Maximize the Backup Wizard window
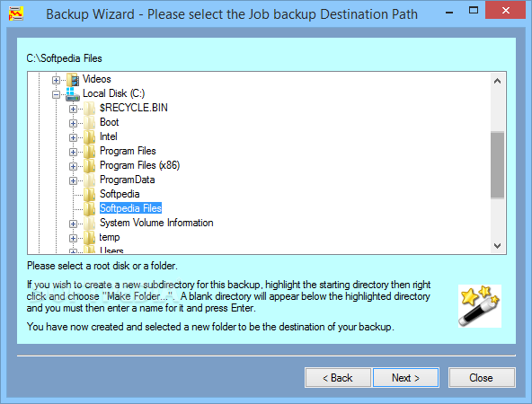Screen dimensions: 532x404 coord(474,11)
